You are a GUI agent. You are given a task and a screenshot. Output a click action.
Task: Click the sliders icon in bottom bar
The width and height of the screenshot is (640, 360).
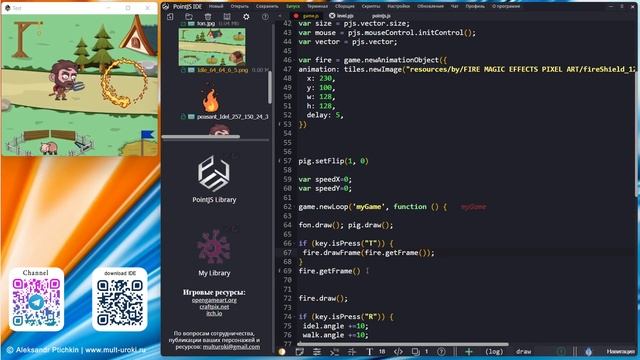coord(317,351)
